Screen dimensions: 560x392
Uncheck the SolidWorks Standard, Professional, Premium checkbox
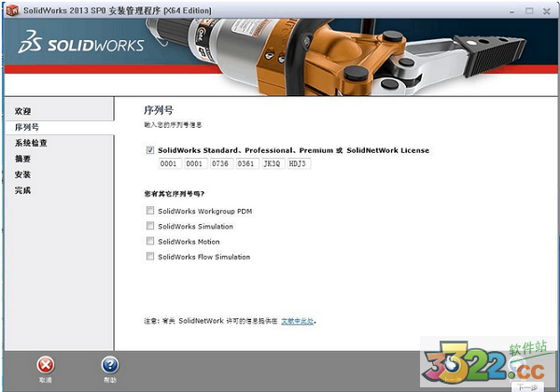point(150,150)
